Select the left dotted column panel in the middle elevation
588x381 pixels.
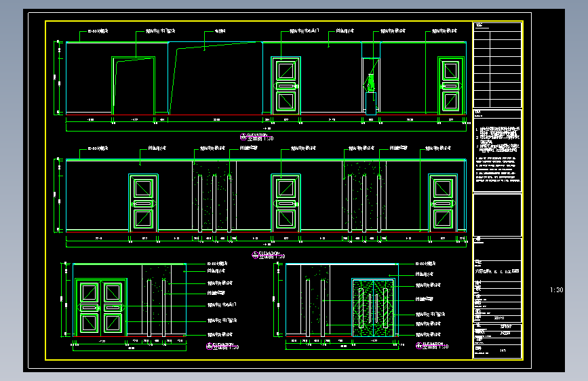pyautogui.click(x=214, y=196)
